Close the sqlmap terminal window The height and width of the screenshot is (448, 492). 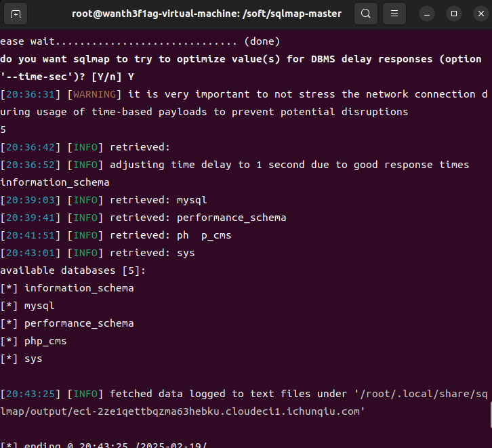pyautogui.click(x=478, y=14)
